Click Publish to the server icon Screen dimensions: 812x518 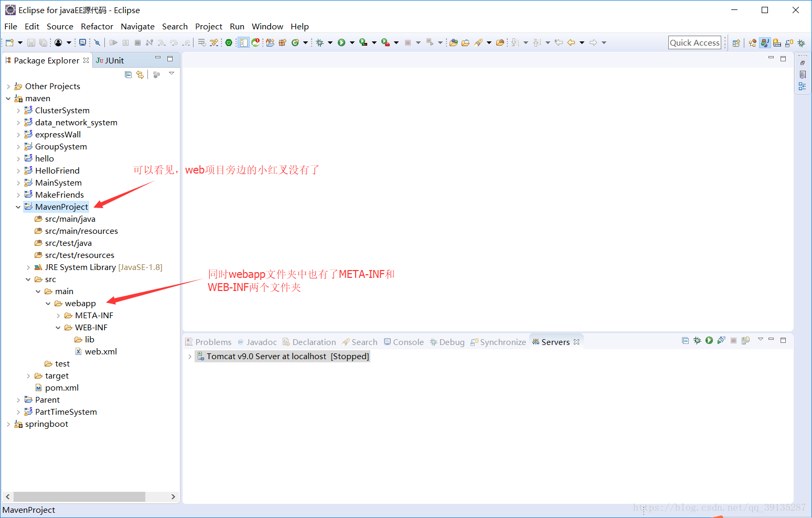point(745,340)
